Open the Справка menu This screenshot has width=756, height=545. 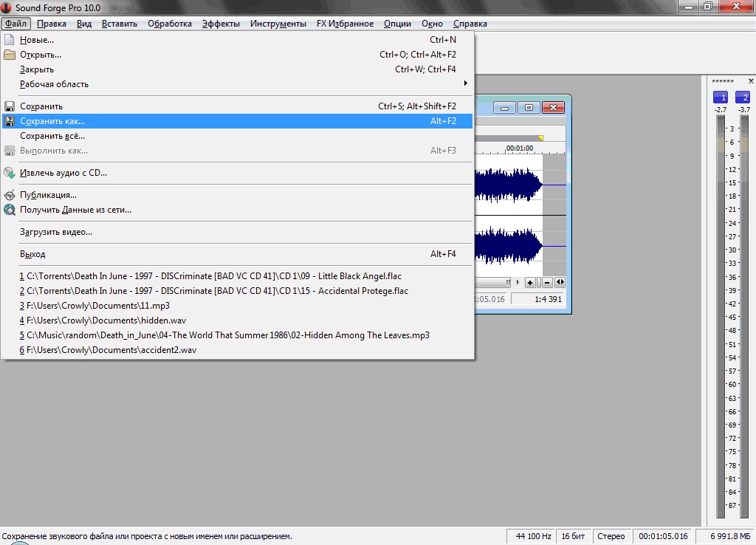coord(470,24)
